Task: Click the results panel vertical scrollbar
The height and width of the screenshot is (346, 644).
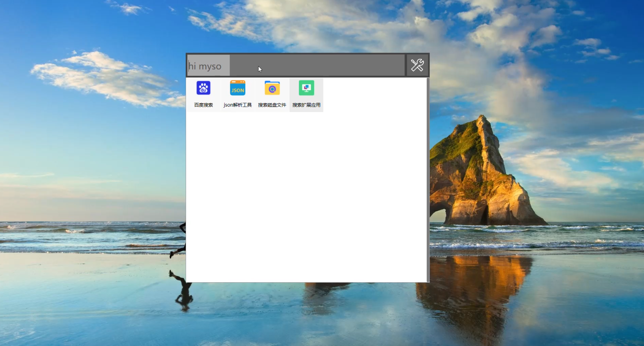Action: (x=428, y=180)
